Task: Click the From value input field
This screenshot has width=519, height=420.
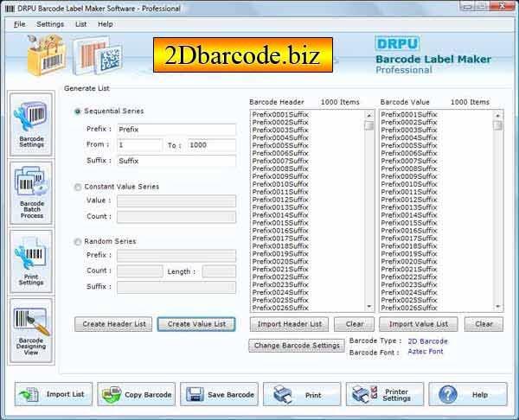Action: 139,145
